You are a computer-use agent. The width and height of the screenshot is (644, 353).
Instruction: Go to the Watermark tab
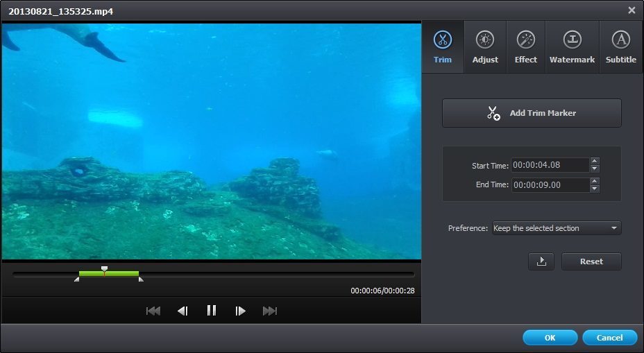572,46
